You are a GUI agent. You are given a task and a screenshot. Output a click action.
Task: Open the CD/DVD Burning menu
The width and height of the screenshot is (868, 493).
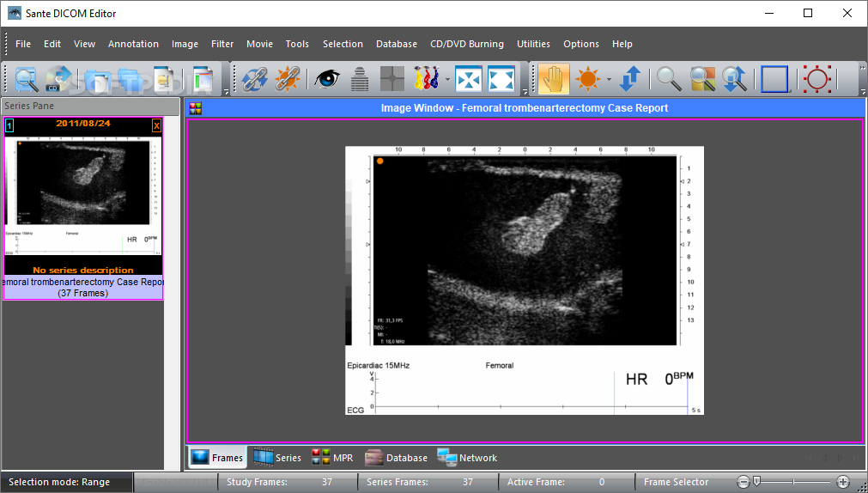pyautogui.click(x=467, y=44)
